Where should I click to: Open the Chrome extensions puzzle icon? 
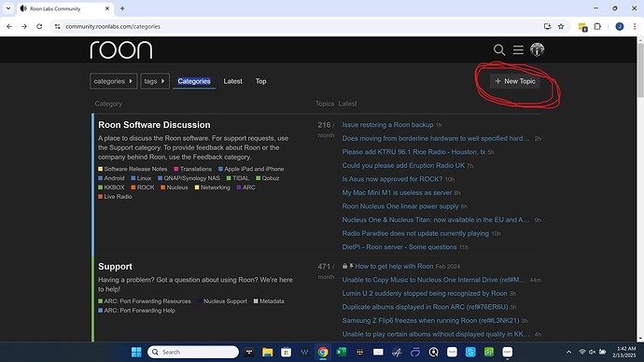597,26
